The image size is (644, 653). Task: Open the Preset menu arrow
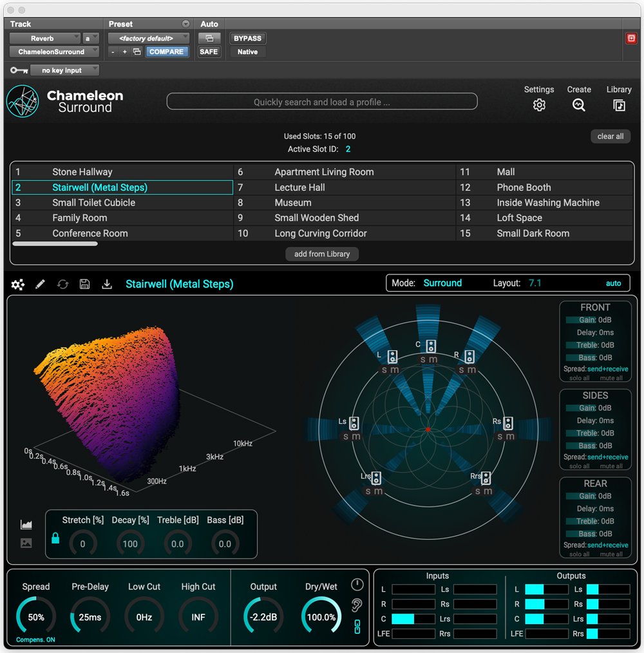click(x=185, y=24)
